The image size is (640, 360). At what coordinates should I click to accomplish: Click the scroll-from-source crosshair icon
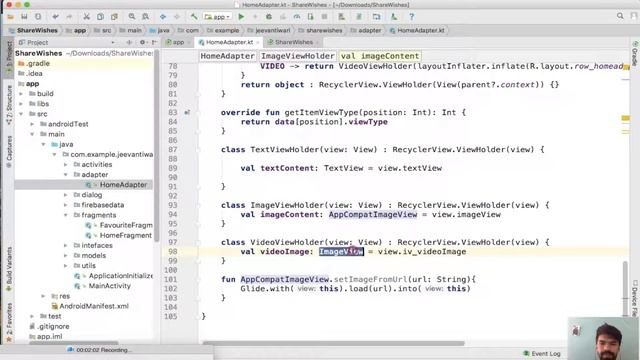[129, 42]
